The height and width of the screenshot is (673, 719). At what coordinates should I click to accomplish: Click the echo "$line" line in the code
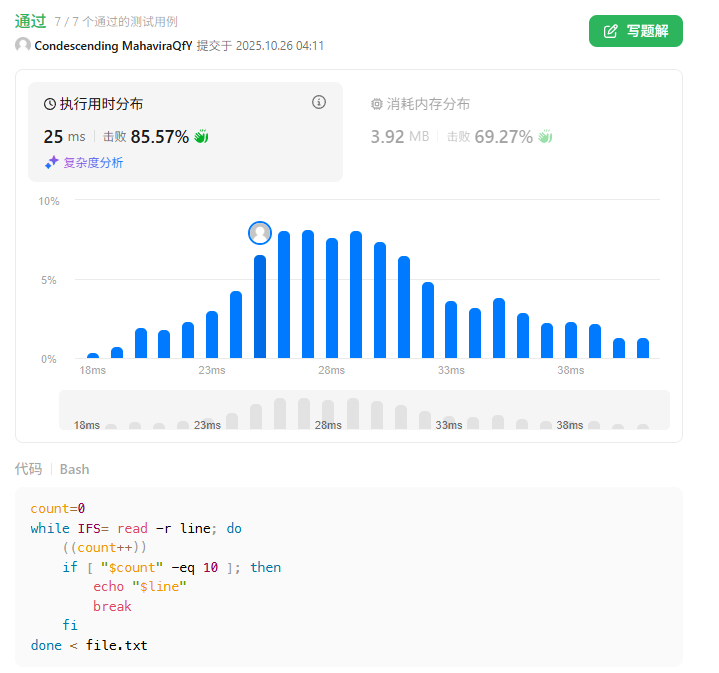[140, 586]
